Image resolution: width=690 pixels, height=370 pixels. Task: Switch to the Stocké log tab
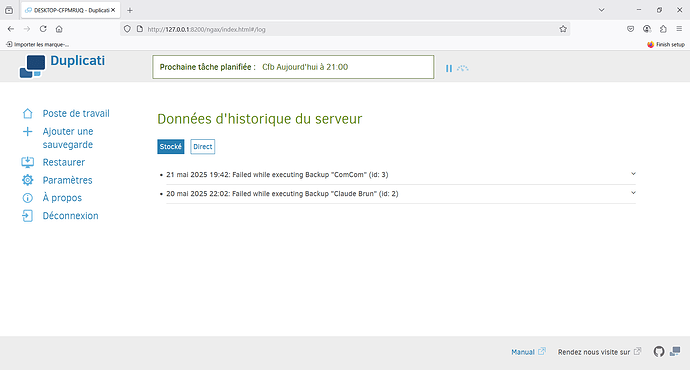pyautogui.click(x=171, y=147)
